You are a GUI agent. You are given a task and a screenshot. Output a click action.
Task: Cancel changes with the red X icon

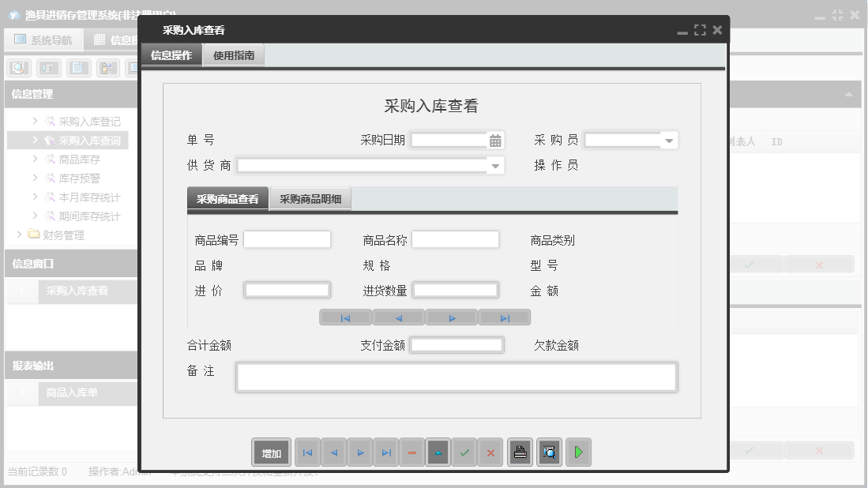(490, 452)
